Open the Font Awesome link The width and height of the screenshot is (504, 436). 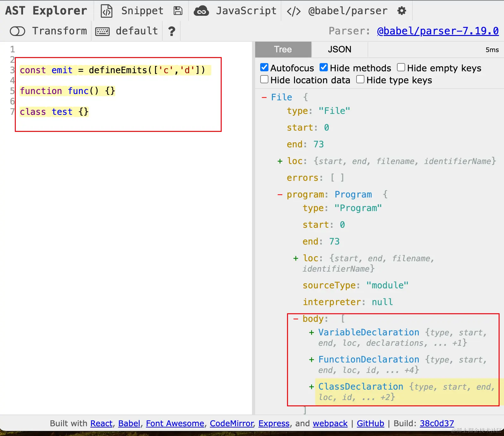[175, 423]
